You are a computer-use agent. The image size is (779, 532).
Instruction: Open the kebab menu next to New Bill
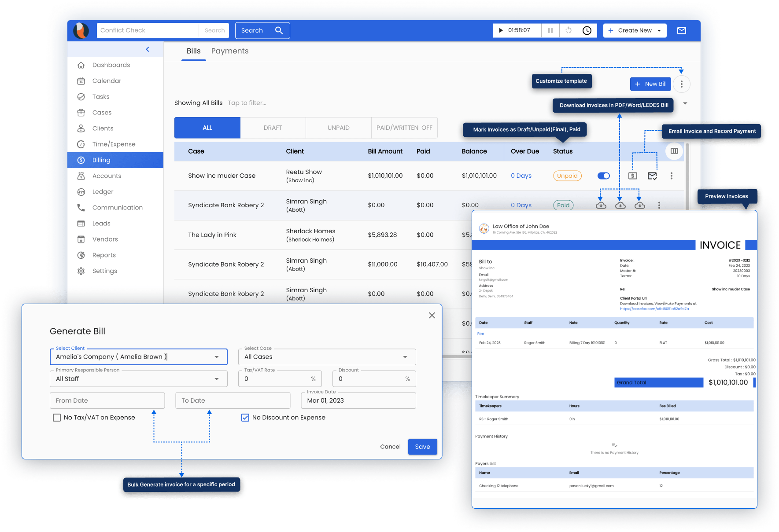(x=682, y=84)
